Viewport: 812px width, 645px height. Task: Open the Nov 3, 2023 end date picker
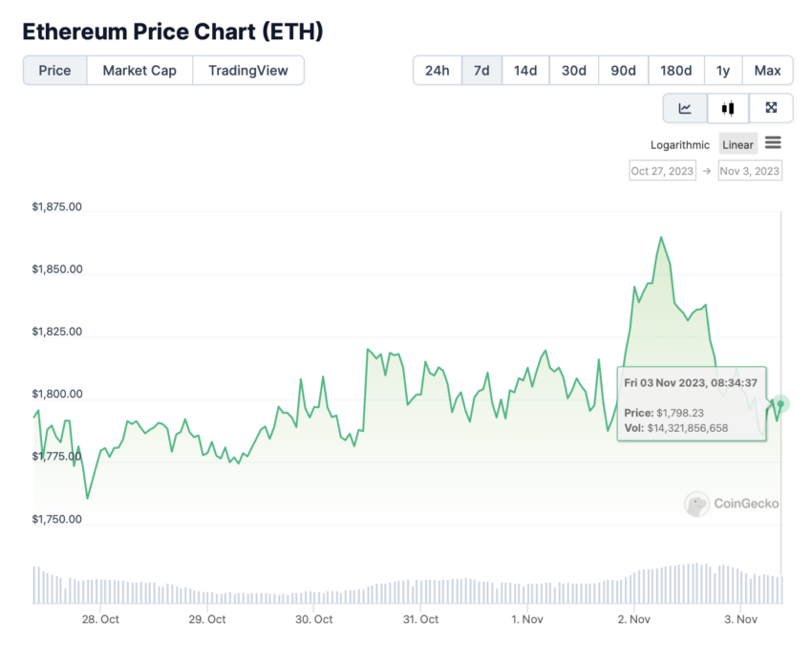(750, 171)
